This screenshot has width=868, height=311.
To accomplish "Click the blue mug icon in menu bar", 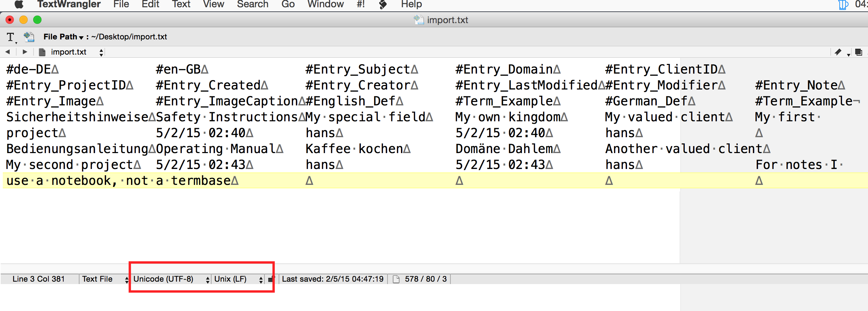I will [x=843, y=5].
